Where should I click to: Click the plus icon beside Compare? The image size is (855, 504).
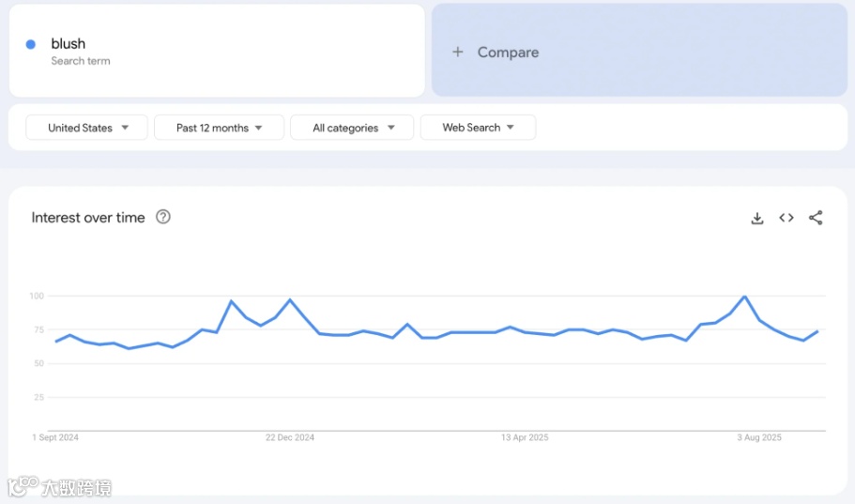click(x=458, y=53)
